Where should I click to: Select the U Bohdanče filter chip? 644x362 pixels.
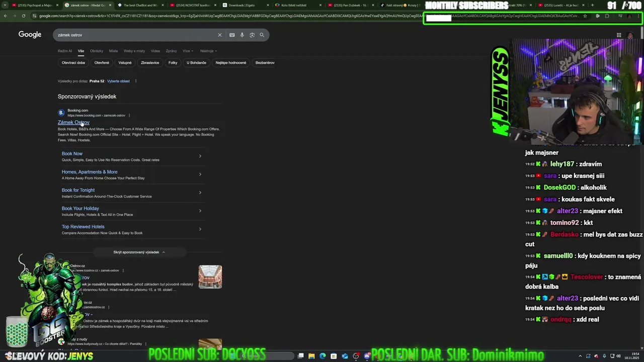tap(196, 63)
